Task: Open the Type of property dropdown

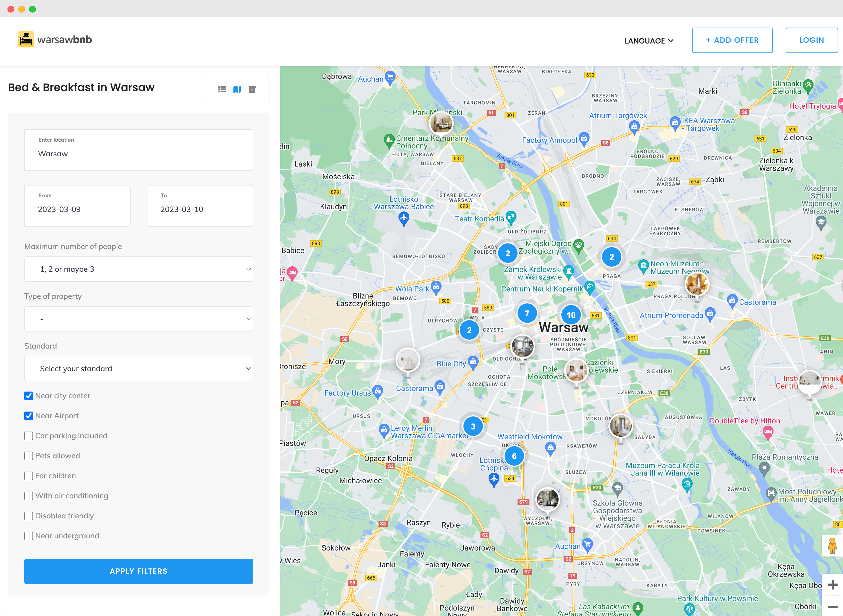Action: click(139, 319)
